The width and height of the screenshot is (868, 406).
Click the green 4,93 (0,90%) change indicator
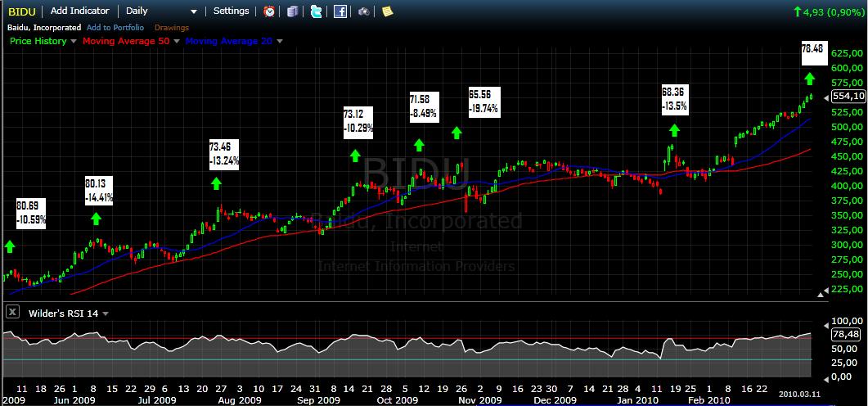pyautogui.click(x=828, y=11)
